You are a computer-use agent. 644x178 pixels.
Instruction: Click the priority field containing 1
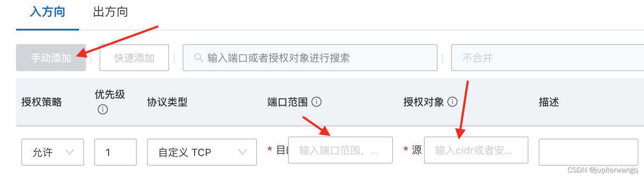click(116, 152)
